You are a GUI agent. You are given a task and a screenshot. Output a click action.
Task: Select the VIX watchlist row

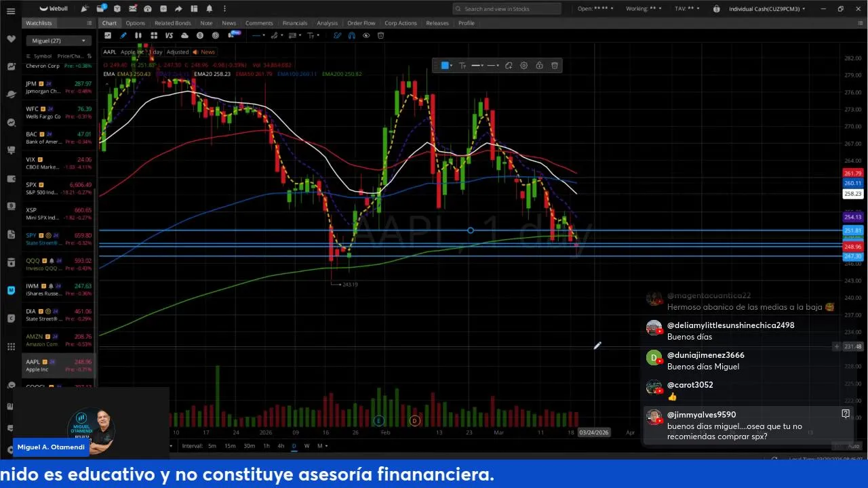(58, 163)
